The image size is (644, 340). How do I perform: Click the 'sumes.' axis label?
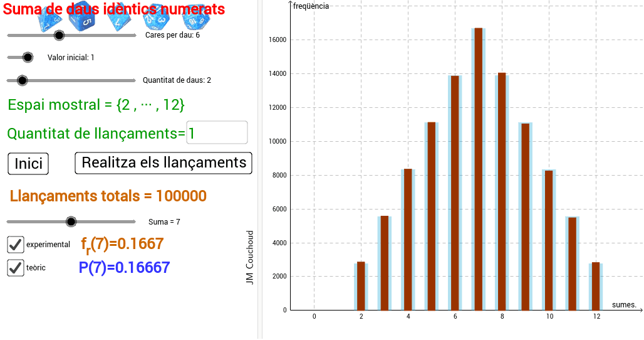click(625, 305)
